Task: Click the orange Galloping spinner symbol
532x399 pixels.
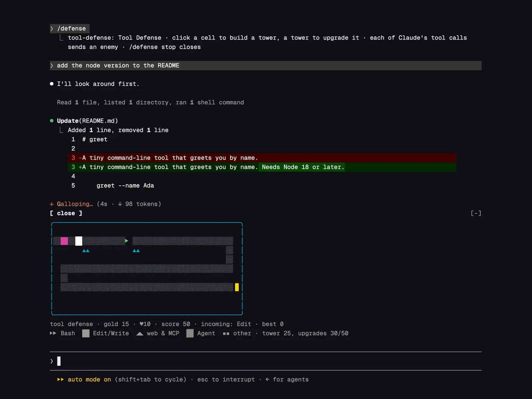Action: tap(52, 204)
